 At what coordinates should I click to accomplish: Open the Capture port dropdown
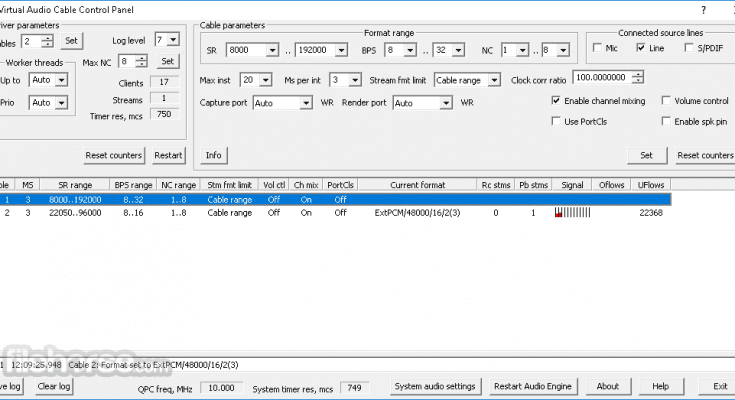(306, 103)
